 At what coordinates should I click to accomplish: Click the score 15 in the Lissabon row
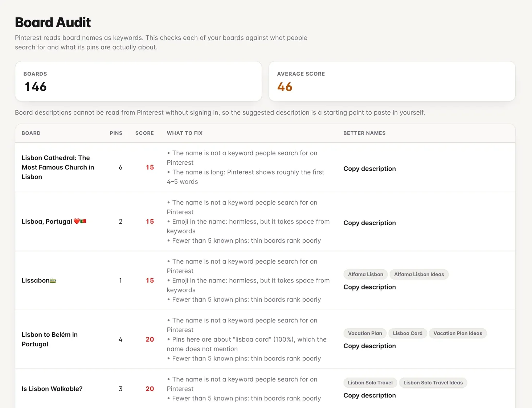[x=150, y=280]
